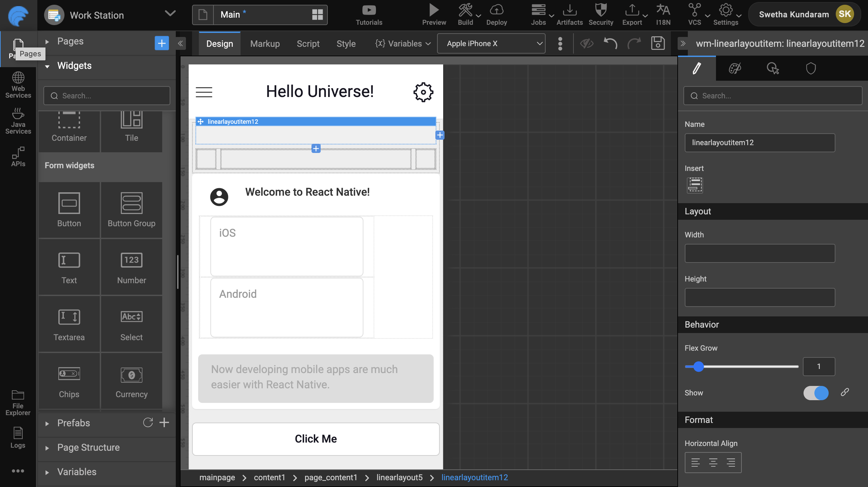The height and width of the screenshot is (487, 868).
Task: Toggle widget visibility with the eye icon
Action: click(x=586, y=43)
